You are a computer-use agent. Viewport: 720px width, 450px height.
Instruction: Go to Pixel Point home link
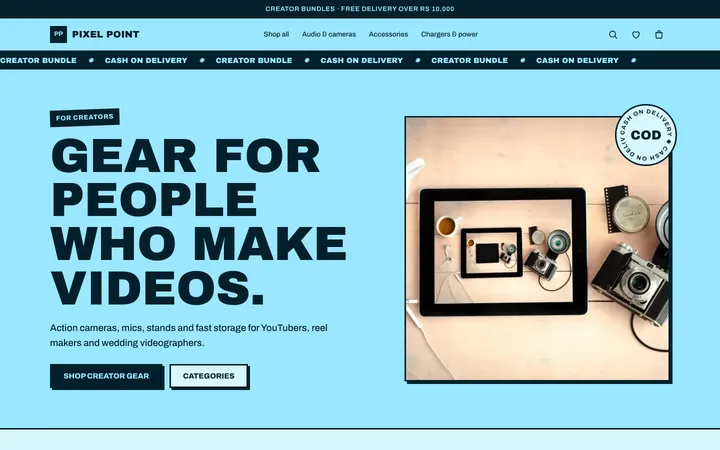(95, 34)
